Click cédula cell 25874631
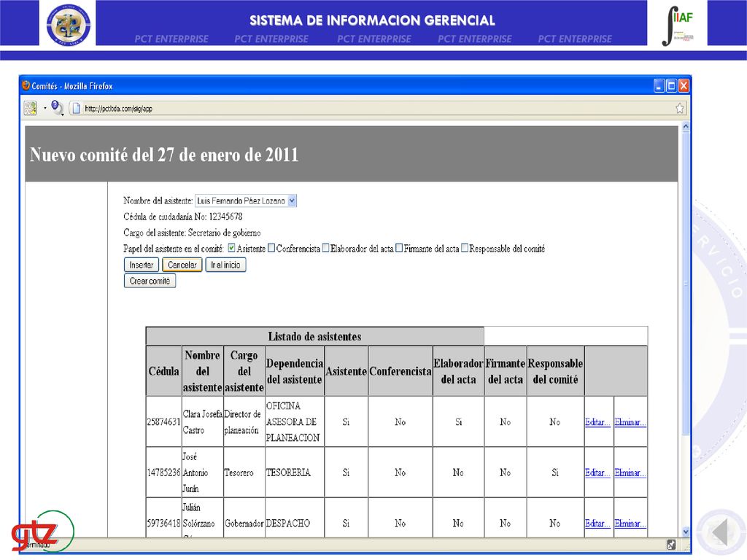 tap(163, 422)
